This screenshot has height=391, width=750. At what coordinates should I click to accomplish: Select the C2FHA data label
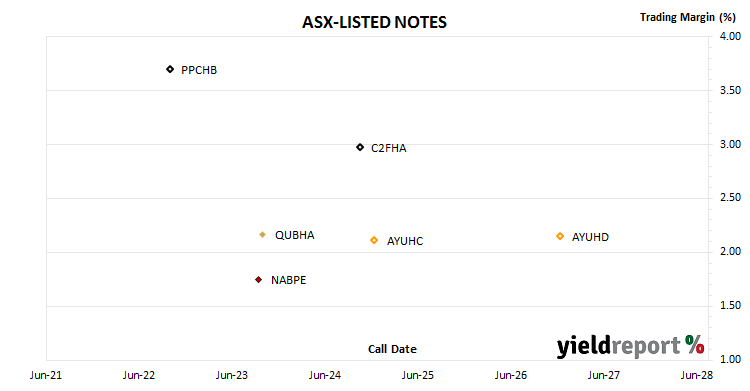[x=389, y=148]
